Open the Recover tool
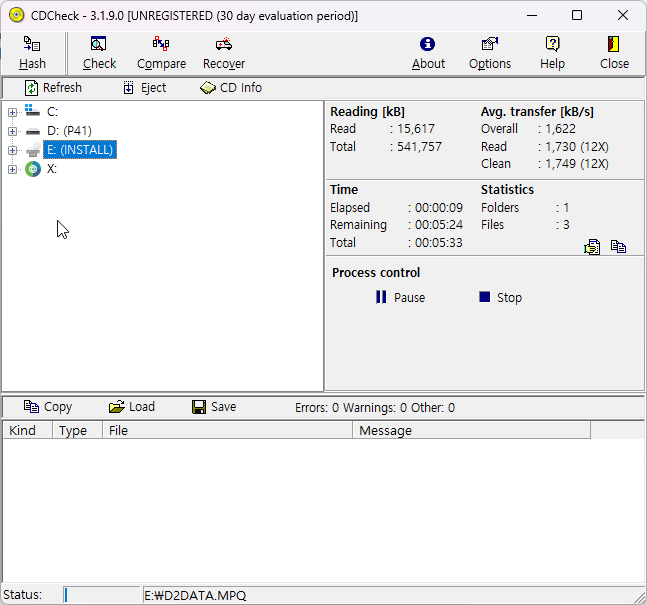This screenshot has width=647, height=605. pos(224,53)
